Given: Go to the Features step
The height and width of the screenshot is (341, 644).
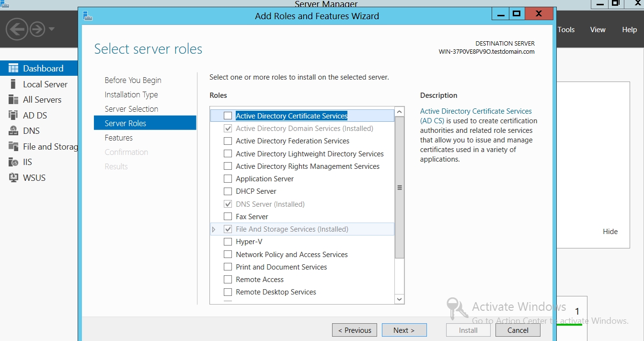Looking at the screenshot, I should click(x=119, y=138).
